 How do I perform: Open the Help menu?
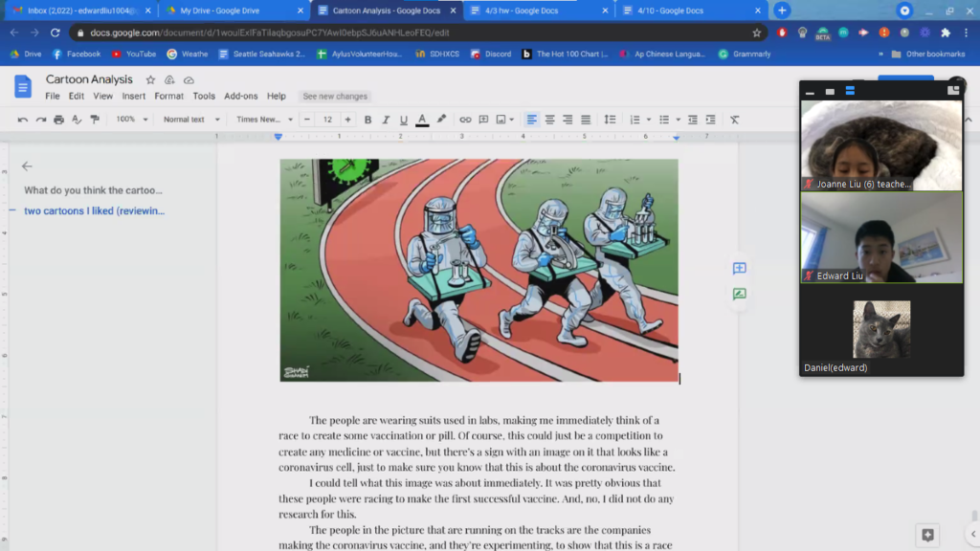click(x=277, y=97)
